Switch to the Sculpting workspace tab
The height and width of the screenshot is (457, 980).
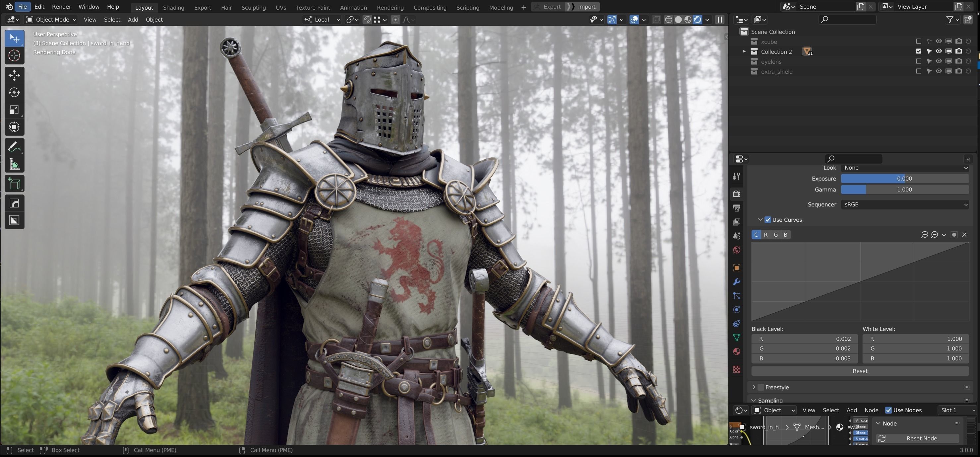253,7
